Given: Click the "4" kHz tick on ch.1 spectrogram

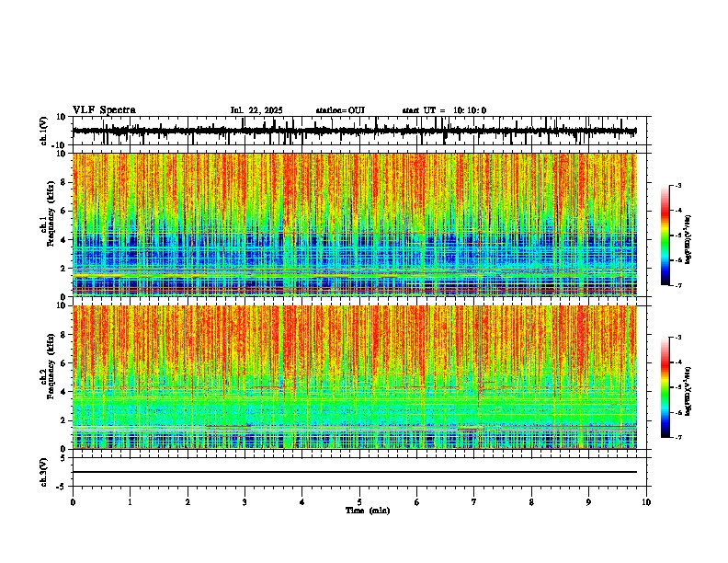Looking at the screenshot, I should coord(64,240).
